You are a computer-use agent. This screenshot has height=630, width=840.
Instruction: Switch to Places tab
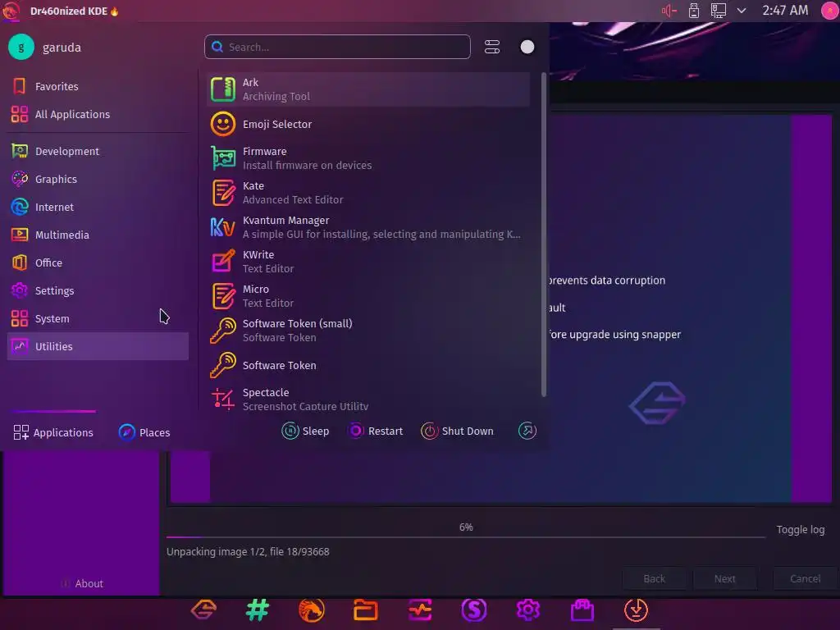(x=144, y=432)
